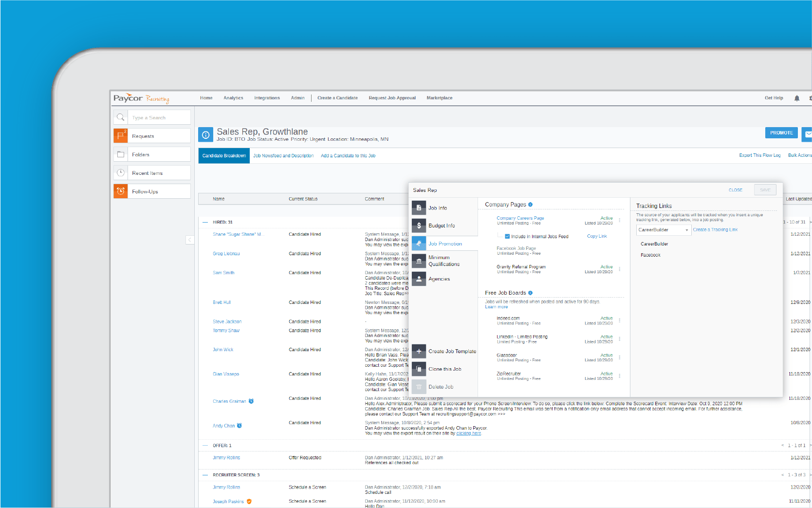
Task: Click the Company Pages info icon
Action: pyautogui.click(x=531, y=205)
